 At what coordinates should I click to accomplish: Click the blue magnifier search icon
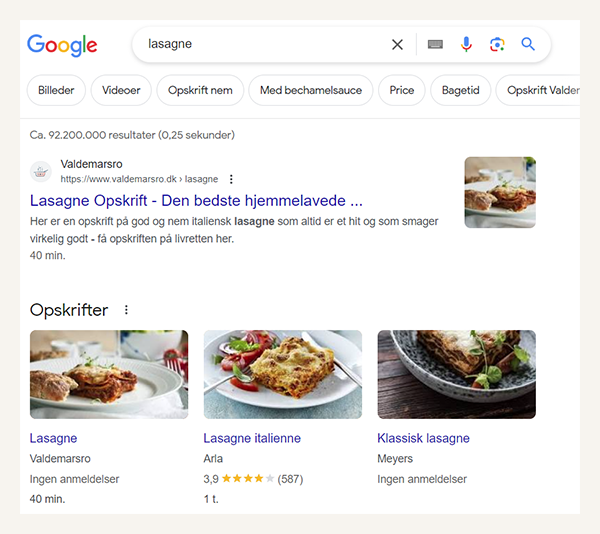528,44
